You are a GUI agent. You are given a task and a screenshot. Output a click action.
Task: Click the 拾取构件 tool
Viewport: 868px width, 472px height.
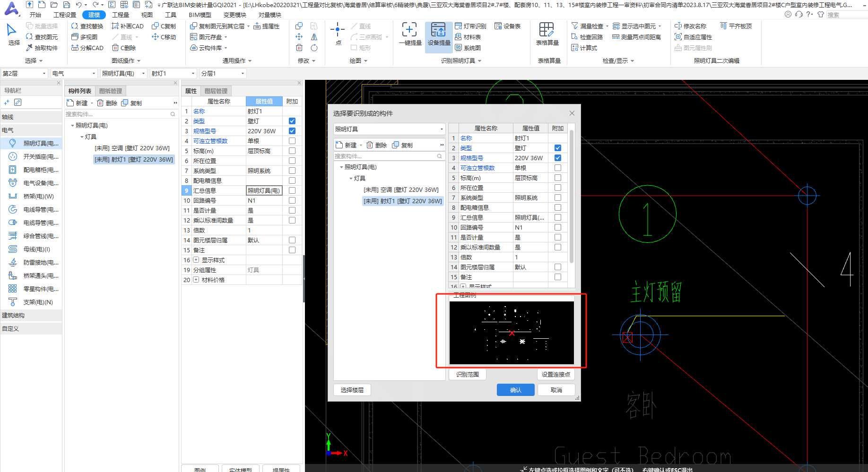(42, 48)
